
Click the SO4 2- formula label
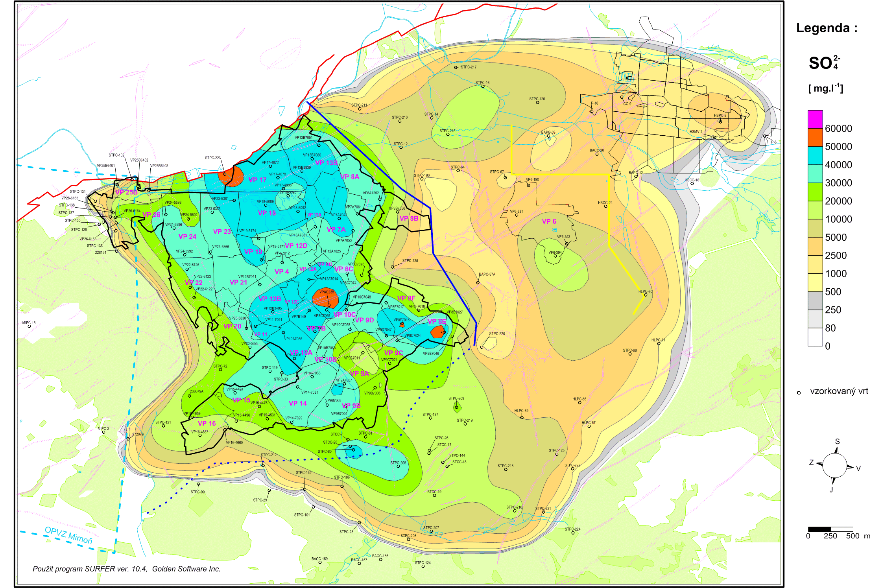[825, 63]
